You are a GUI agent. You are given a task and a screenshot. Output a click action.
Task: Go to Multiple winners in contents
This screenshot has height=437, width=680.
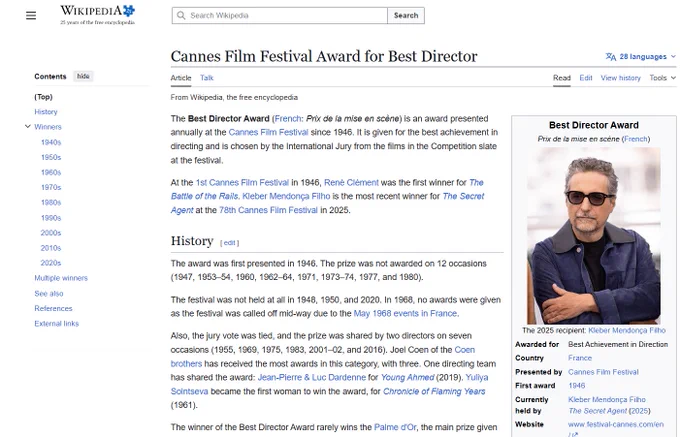[x=61, y=278]
